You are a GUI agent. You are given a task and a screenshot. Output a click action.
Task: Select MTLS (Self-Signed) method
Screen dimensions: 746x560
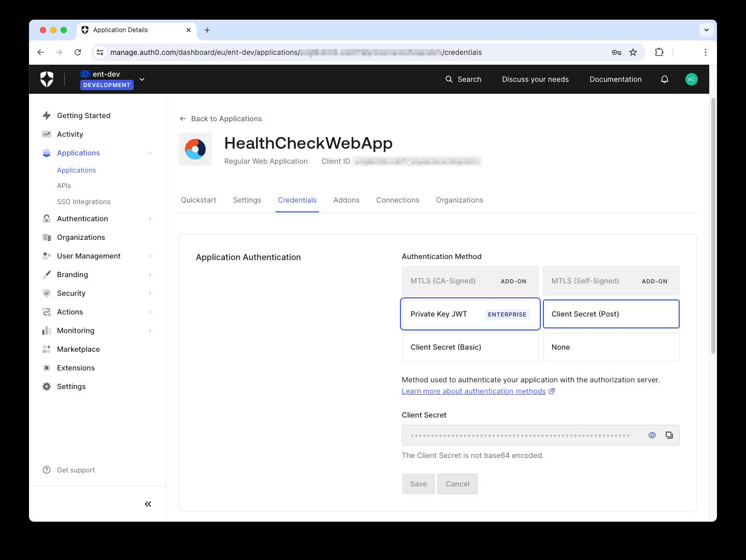coord(611,281)
